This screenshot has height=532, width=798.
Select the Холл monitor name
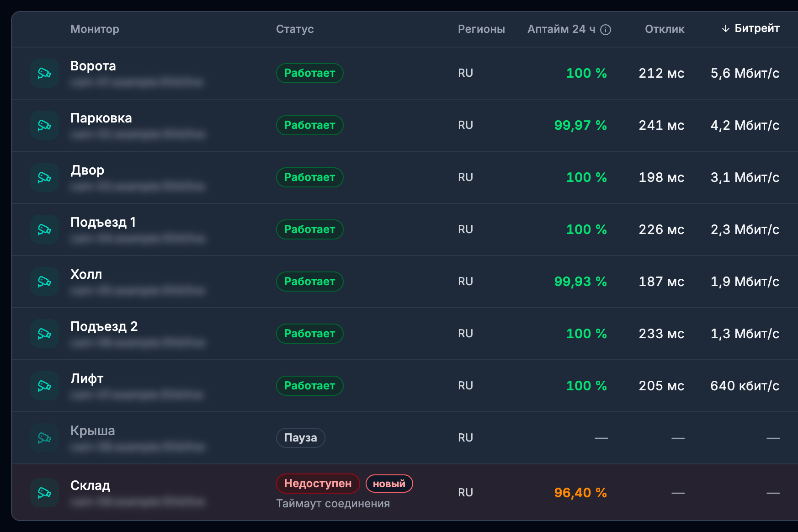click(86, 274)
